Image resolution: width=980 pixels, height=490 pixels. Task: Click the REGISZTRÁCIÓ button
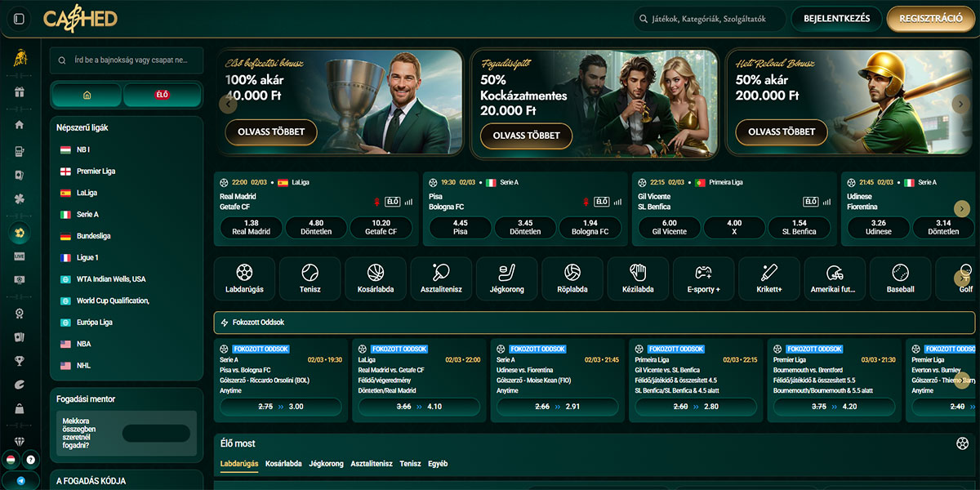930,19
